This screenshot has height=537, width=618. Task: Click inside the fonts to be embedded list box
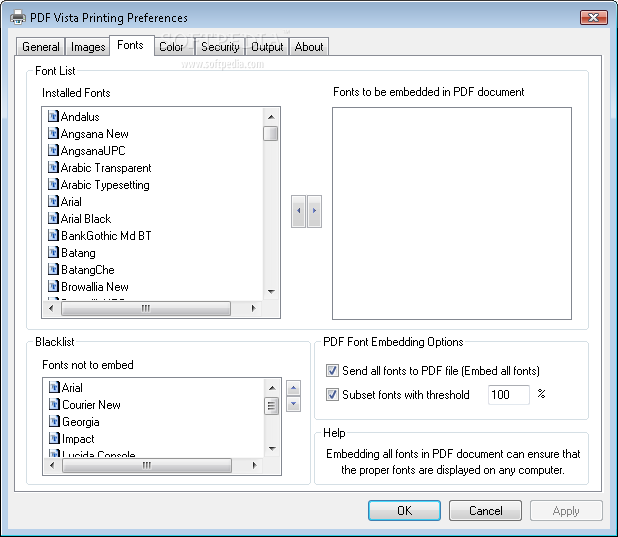pyautogui.click(x=452, y=213)
